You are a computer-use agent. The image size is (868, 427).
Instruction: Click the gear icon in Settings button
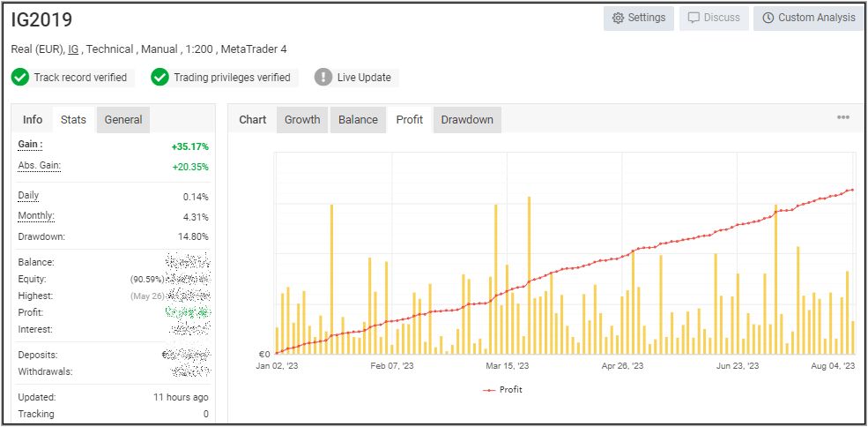[x=618, y=18]
